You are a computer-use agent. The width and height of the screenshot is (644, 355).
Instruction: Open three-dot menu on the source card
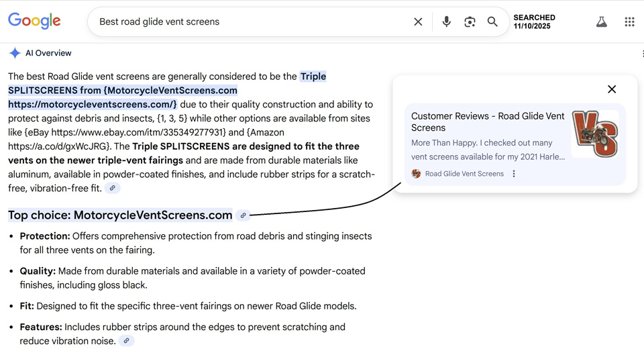[x=514, y=174]
